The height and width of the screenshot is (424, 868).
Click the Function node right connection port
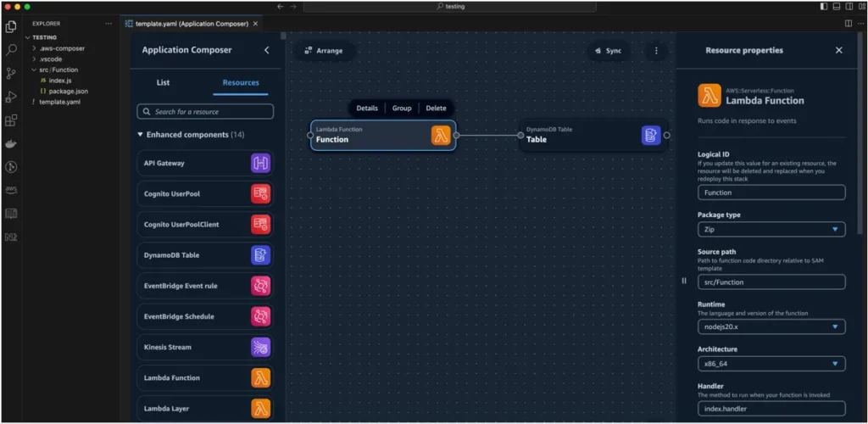tap(456, 135)
